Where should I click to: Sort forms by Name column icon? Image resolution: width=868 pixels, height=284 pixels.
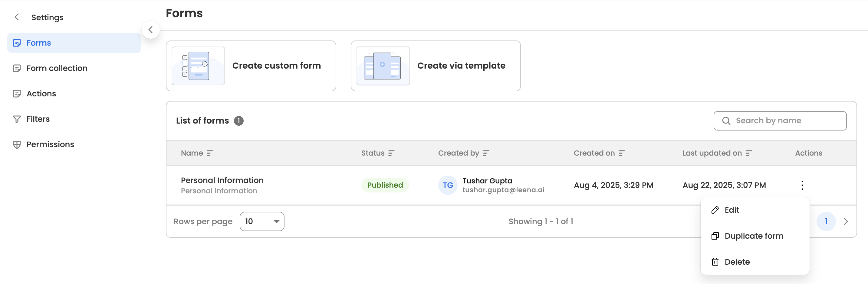[x=210, y=153]
